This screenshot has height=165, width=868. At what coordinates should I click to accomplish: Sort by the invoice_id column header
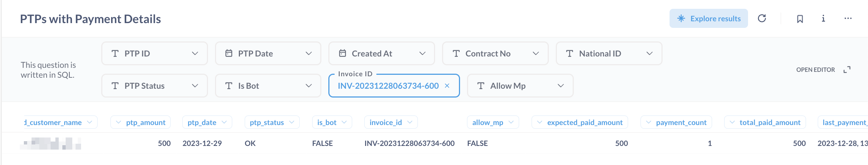386,122
